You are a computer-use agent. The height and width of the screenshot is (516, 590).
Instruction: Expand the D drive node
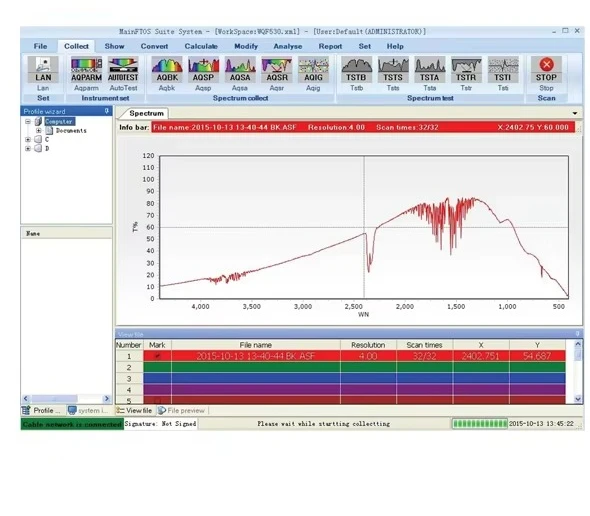click(28, 148)
